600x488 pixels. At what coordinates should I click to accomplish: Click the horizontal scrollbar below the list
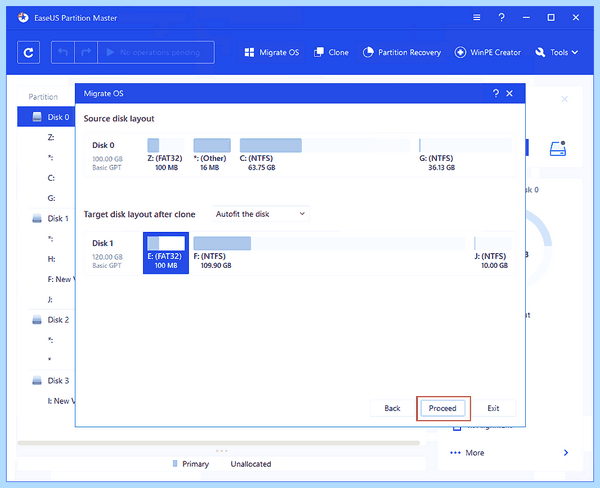tap(218, 443)
